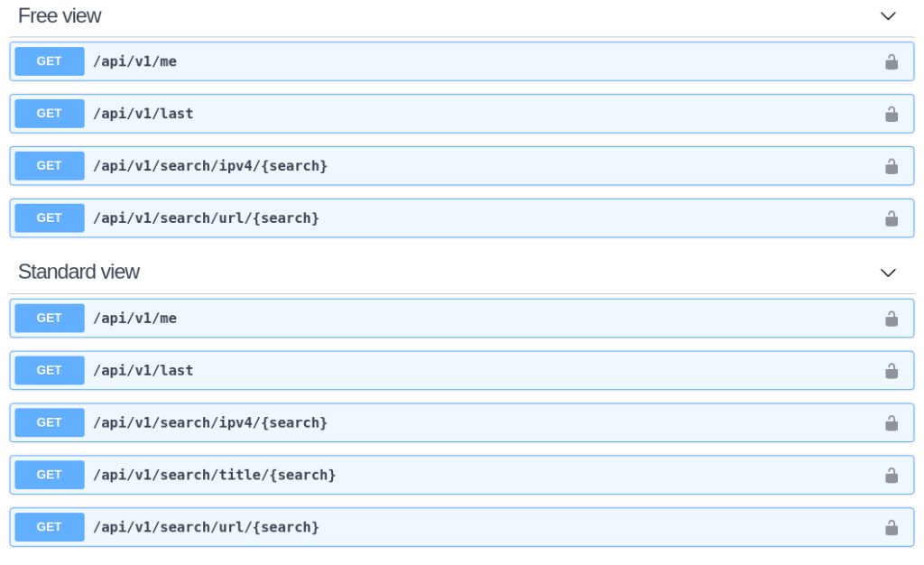Click the lock icon for Standard view search/ipv4
The height and width of the screenshot is (565, 924).
click(891, 423)
